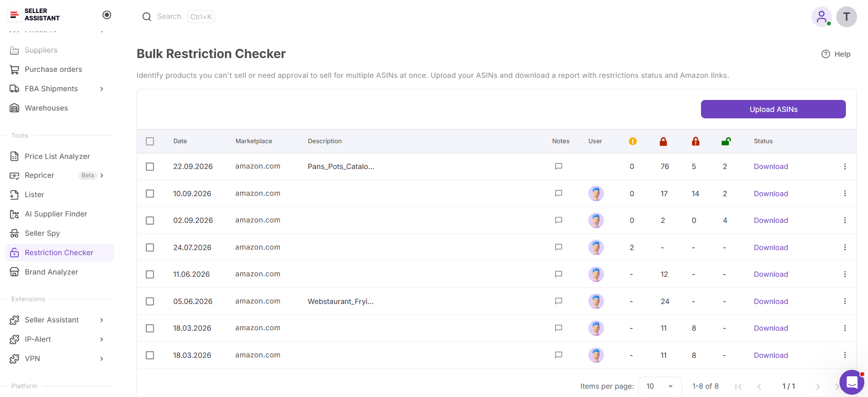Expand the IP-Alert submenu
The image size is (868, 397).
(x=102, y=339)
